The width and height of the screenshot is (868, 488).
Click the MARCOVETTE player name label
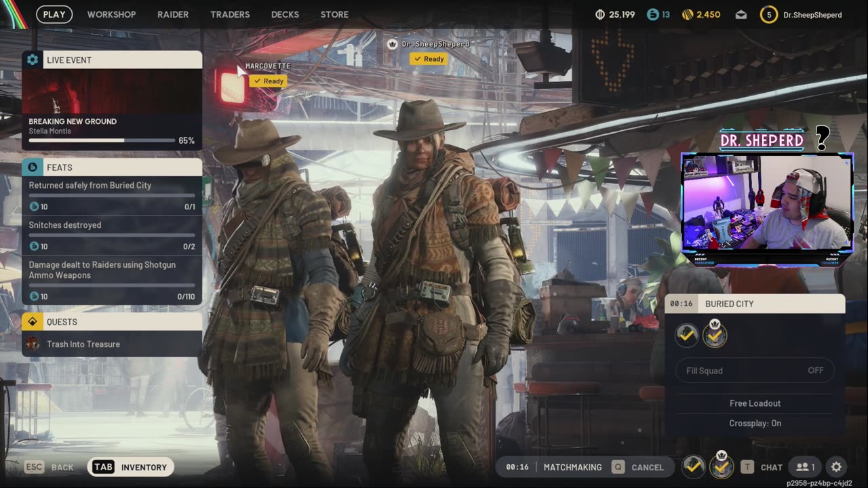[x=268, y=66]
